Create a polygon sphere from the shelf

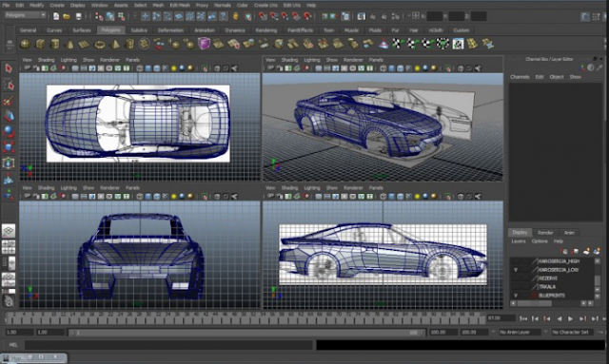26,44
